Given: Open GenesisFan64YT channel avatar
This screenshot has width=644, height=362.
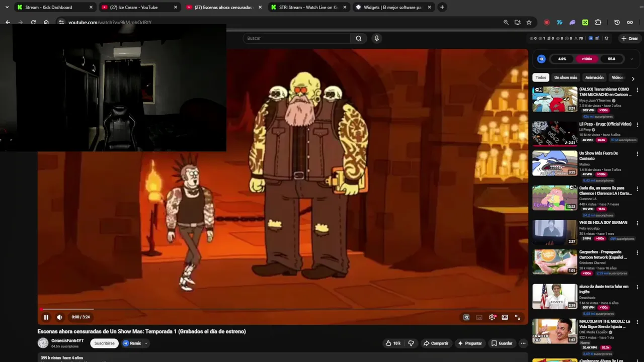Looking at the screenshot, I should pyautogui.click(x=43, y=343).
